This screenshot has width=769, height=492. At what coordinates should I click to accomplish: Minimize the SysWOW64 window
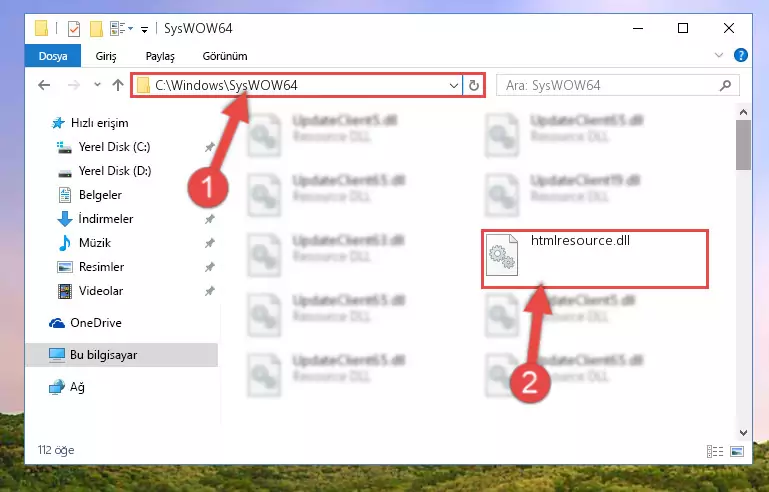638,28
